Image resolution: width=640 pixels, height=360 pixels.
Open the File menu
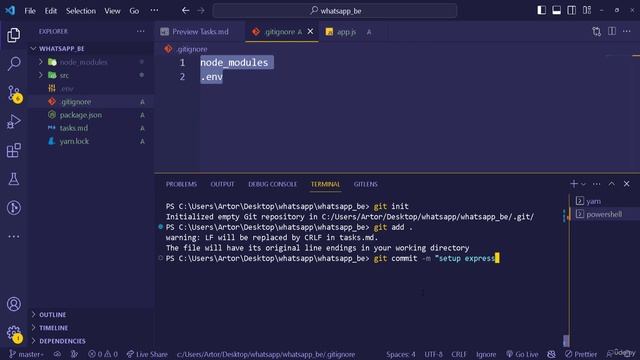pyautogui.click(x=30, y=11)
